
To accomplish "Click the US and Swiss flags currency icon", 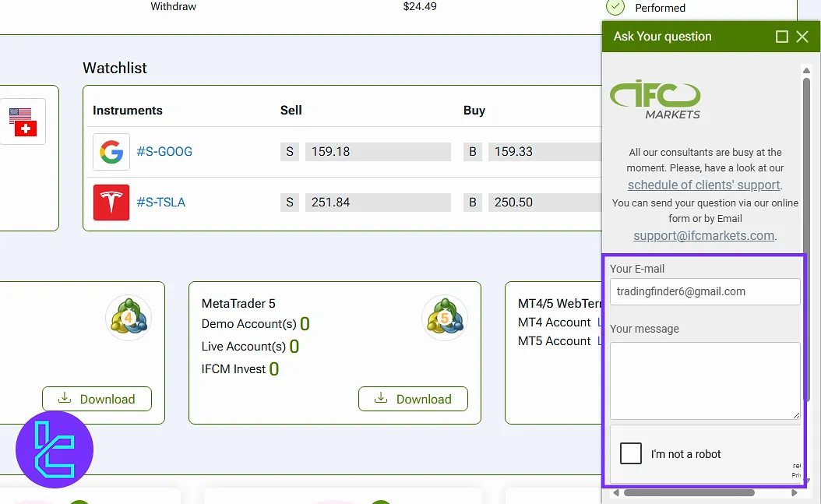I will pyautogui.click(x=22, y=122).
